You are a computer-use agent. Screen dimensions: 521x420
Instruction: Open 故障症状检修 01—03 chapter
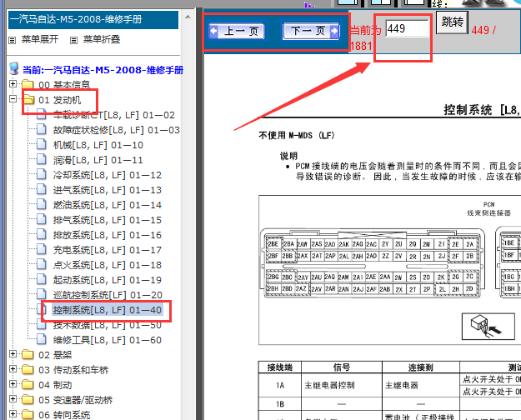coord(117,130)
